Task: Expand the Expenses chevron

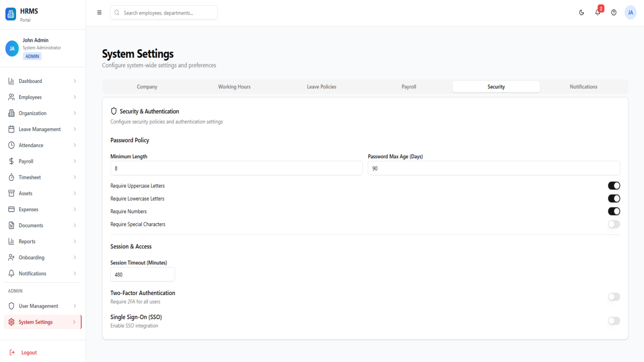Action: 74,210
